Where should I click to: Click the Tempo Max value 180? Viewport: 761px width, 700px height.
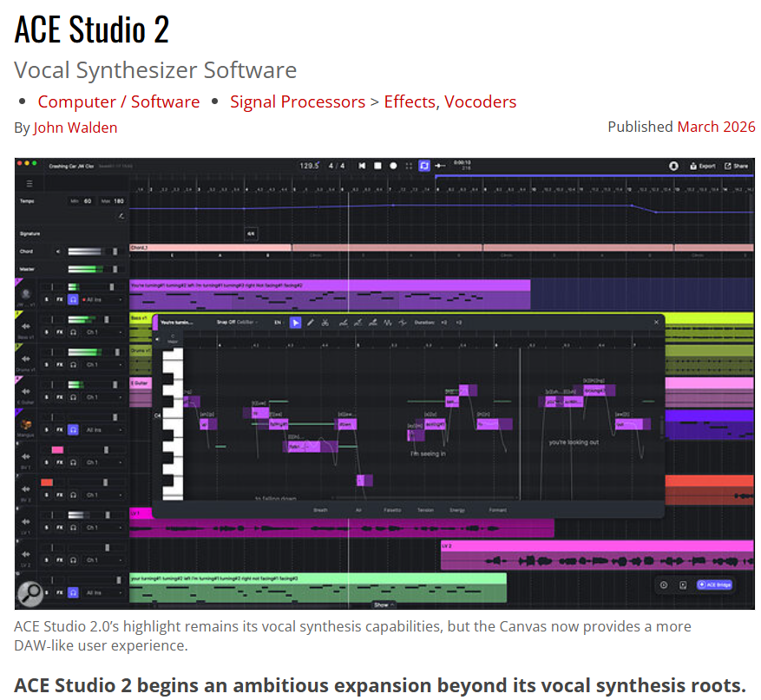118,201
